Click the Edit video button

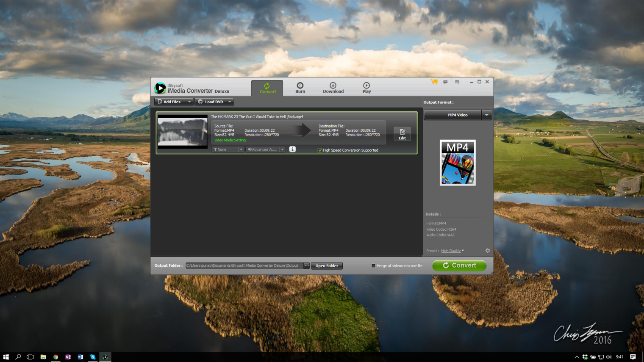coord(402,134)
